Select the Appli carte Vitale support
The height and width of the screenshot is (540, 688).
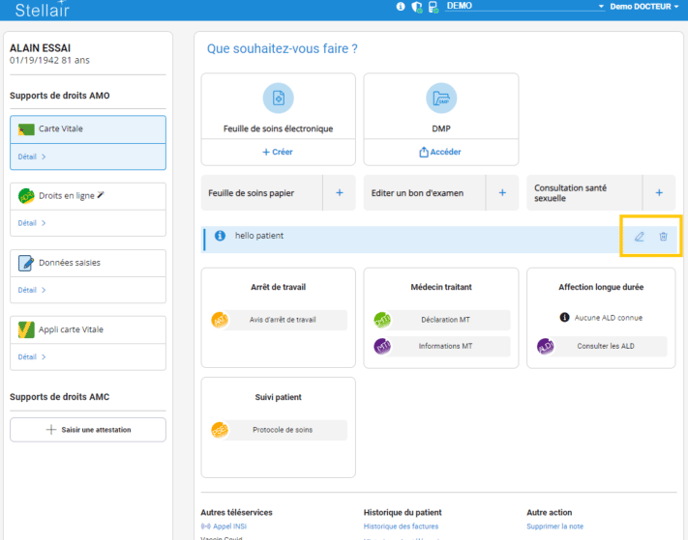point(70,330)
